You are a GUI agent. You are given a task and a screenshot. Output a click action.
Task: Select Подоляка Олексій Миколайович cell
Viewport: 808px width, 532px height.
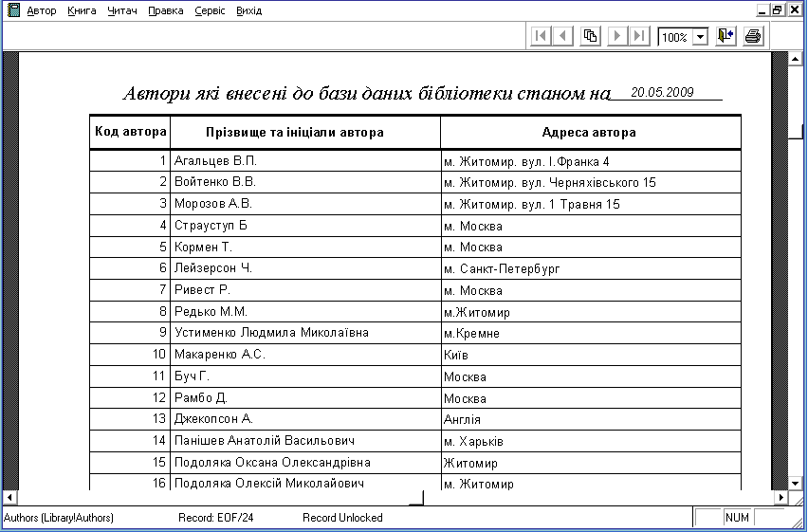tap(305, 483)
